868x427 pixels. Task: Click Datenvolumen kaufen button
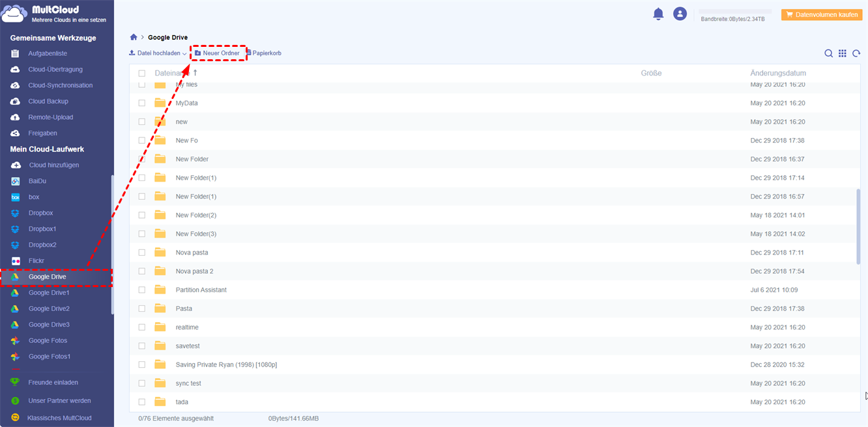coord(821,14)
